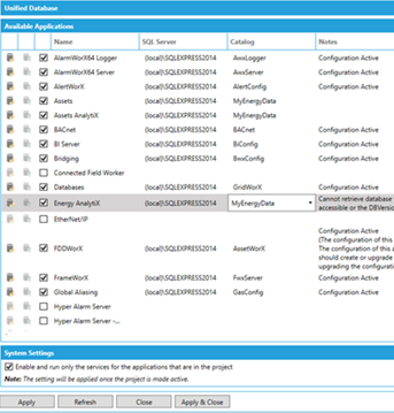Select the GridWorX catalog cell
394x413 pixels.
(x=247, y=187)
